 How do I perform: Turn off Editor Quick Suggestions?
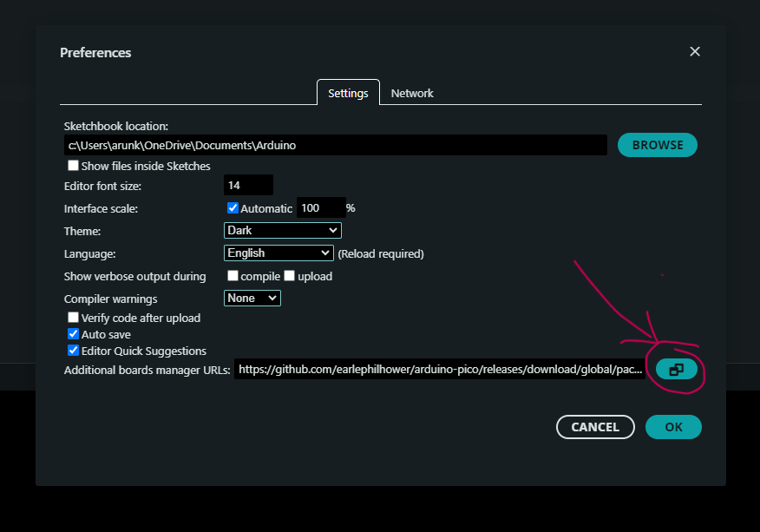pos(74,351)
